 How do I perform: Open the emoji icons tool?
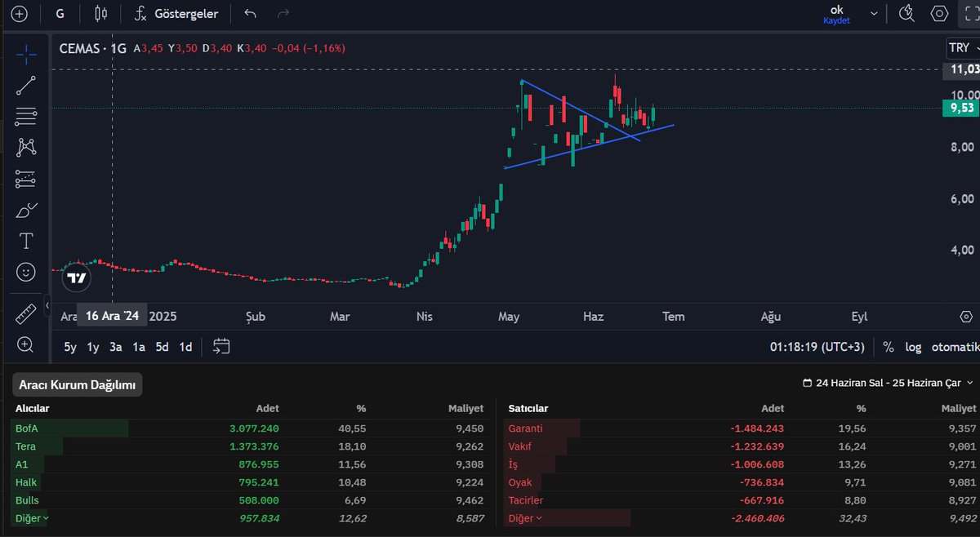point(26,273)
